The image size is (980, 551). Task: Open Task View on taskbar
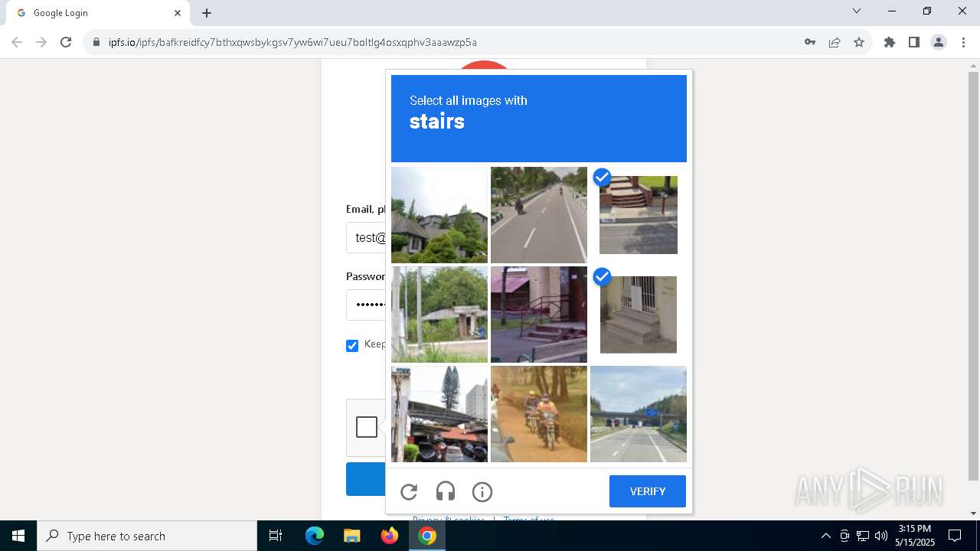coord(276,536)
